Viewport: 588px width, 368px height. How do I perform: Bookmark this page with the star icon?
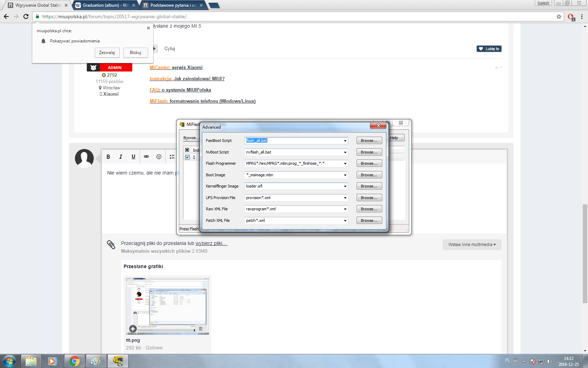click(559, 16)
